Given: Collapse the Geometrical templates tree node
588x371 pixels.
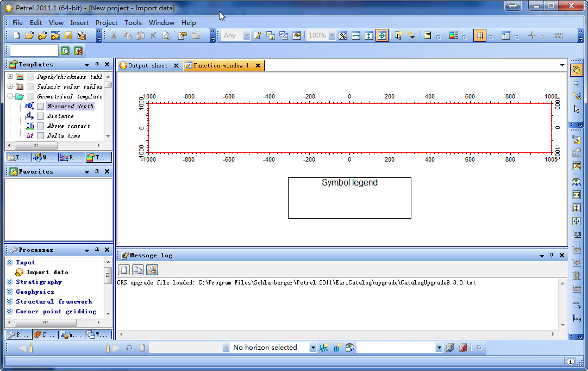Looking at the screenshot, I should pos(10,96).
